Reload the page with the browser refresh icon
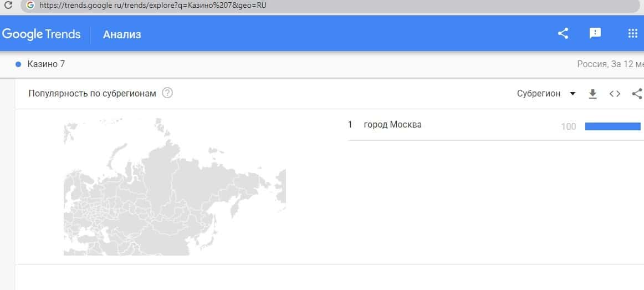This screenshot has height=290, width=644. tap(7, 6)
